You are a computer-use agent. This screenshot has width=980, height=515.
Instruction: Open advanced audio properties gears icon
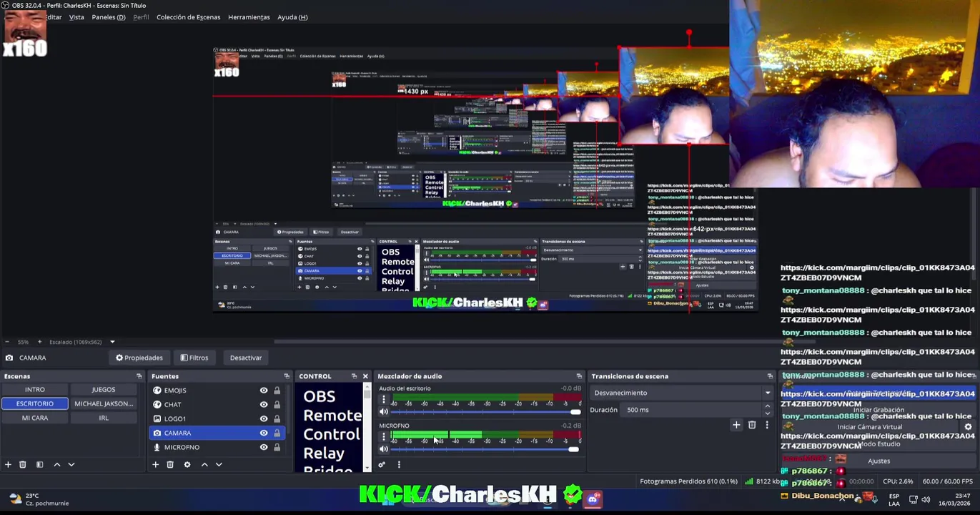[382, 465]
